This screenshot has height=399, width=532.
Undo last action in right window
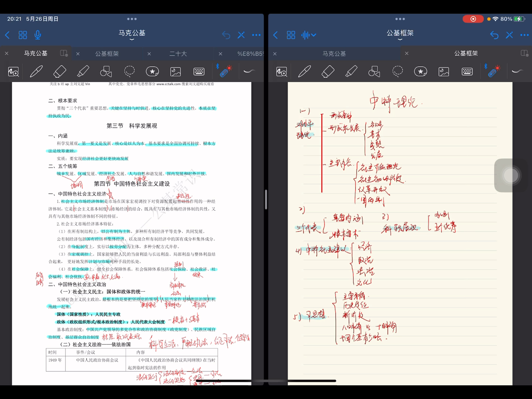[494, 35]
